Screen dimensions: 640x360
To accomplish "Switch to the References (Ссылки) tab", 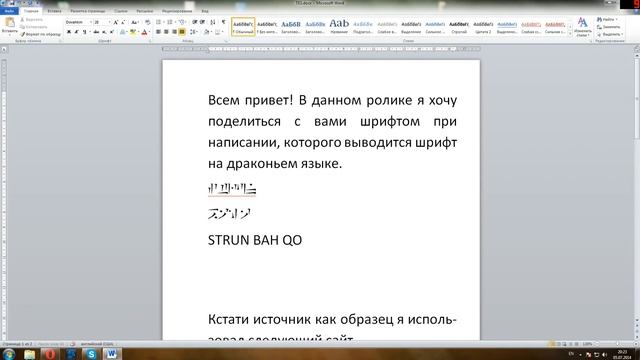I will tap(121, 11).
